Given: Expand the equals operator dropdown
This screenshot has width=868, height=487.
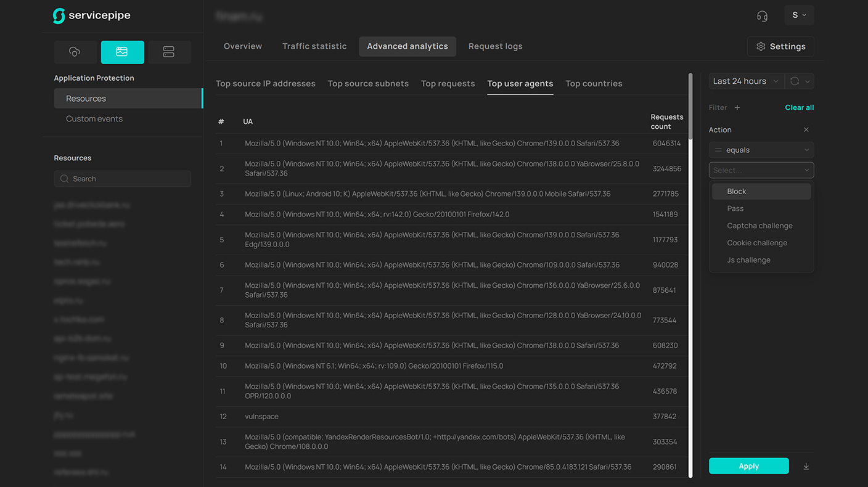Looking at the screenshot, I should point(761,150).
